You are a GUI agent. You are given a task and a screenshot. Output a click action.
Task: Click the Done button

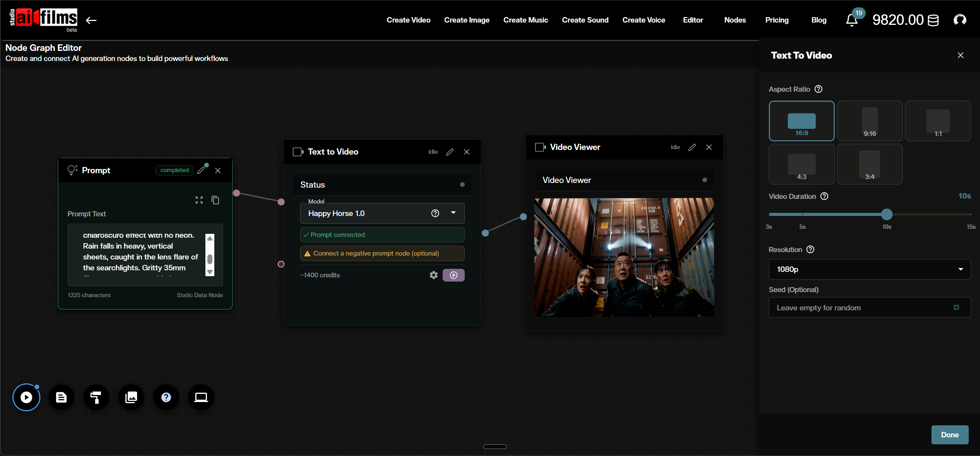[x=949, y=435]
